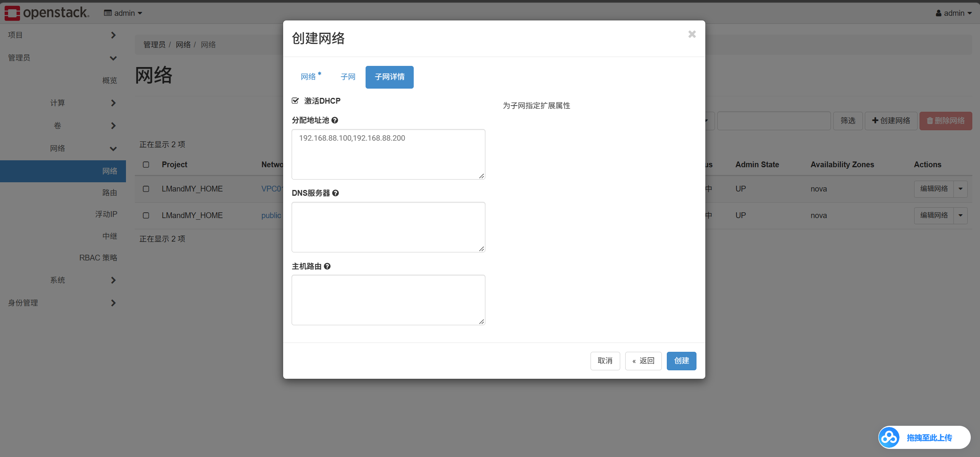Open actions dropdown arrow for public row

point(961,215)
